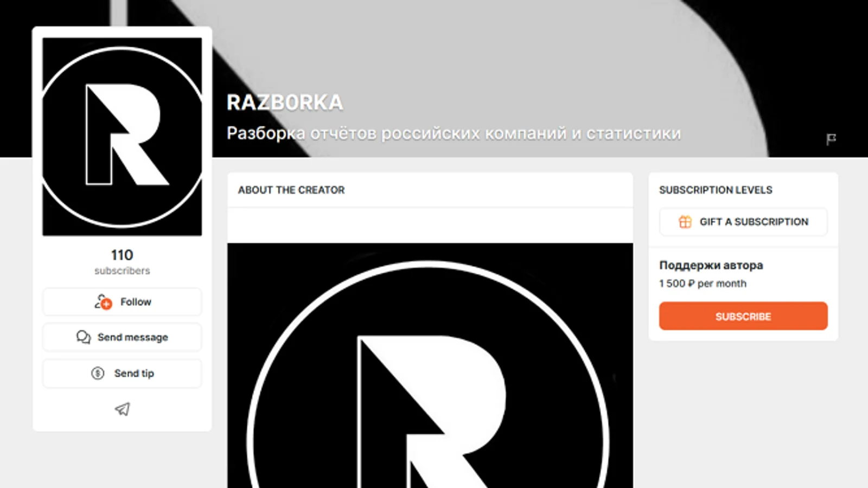The image size is (868, 488).
Task: Click the report flag icon on banner
Action: (x=831, y=139)
